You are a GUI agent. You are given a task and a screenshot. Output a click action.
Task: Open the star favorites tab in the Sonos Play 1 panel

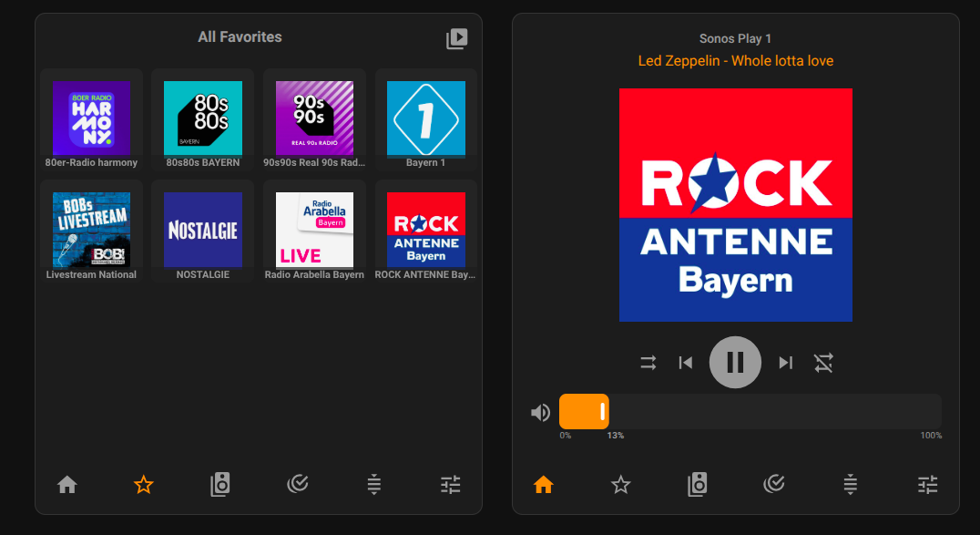point(620,485)
